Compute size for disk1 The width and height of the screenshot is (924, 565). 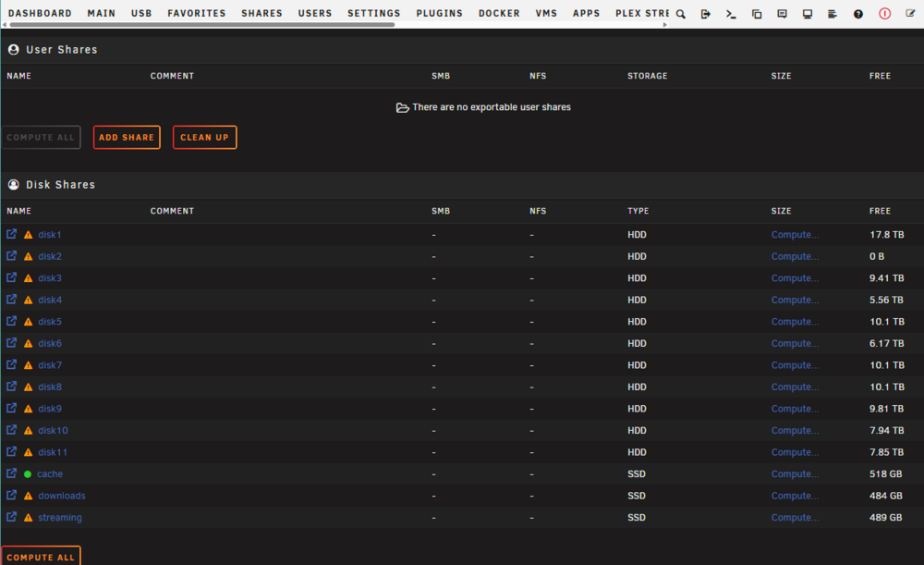point(795,235)
